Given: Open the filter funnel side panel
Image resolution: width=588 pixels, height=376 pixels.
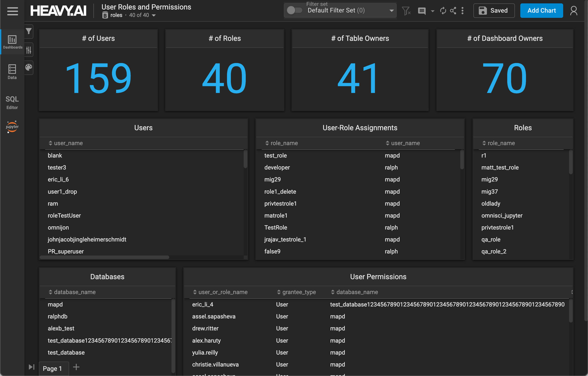Looking at the screenshot, I should pos(29,31).
